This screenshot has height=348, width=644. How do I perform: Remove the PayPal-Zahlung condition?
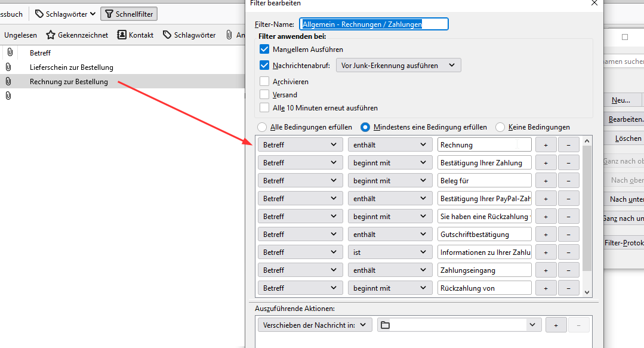pos(568,198)
